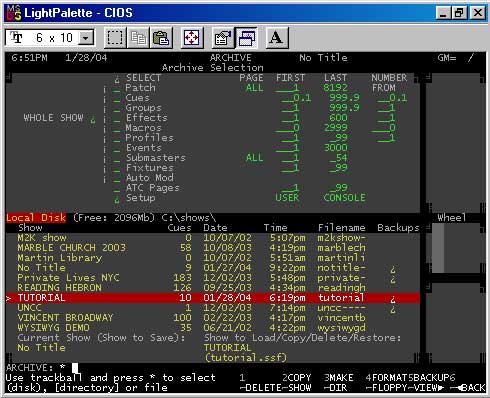Toggle the Patch selection marker
The height and width of the screenshot is (398, 490).
pos(116,88)
